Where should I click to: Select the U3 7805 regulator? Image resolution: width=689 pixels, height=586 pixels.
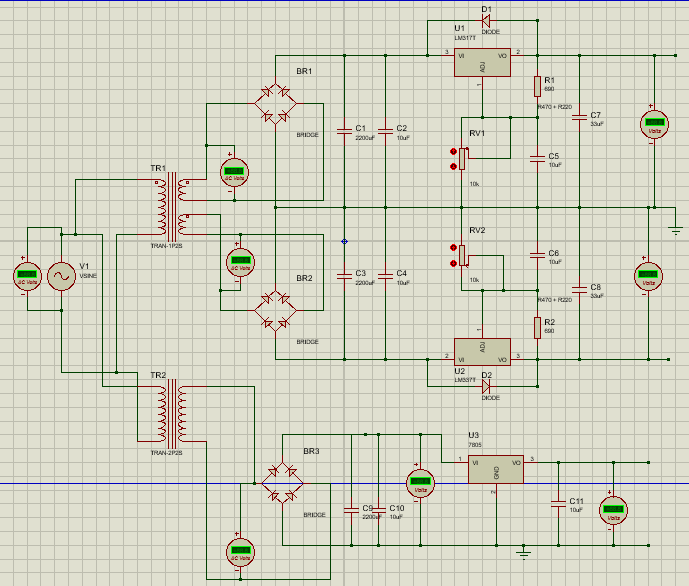(496, 469)
